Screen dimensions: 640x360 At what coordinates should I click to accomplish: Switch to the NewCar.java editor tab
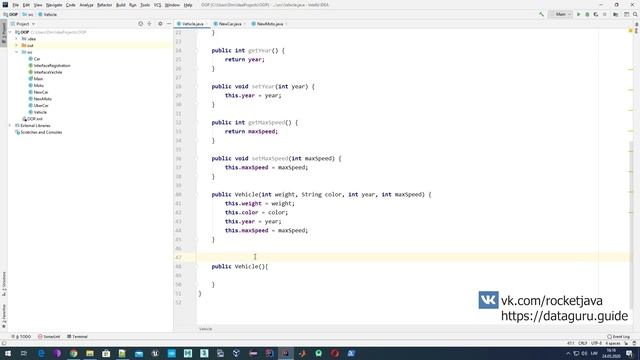(229, 24)
